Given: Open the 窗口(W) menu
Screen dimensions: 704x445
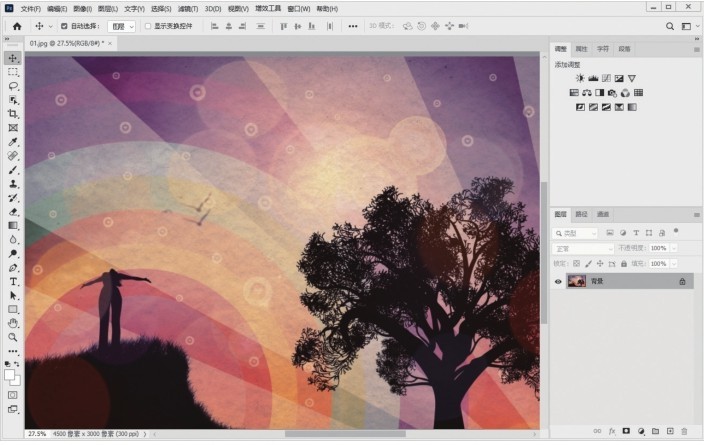Looking at the screenshot, I should pyautogui.click(x=299, y=9).
